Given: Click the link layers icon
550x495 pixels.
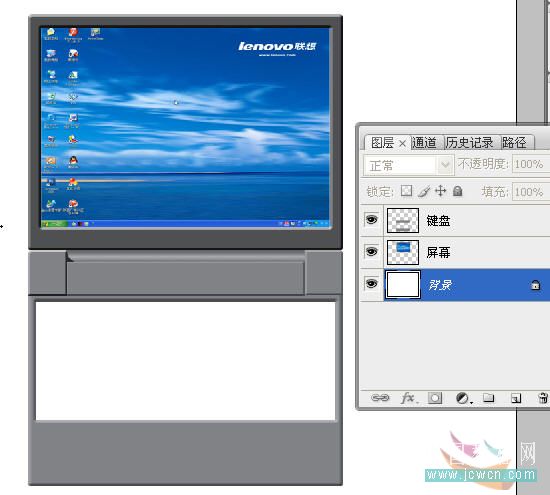Looking at the screenshot, I should pos(380,398).
